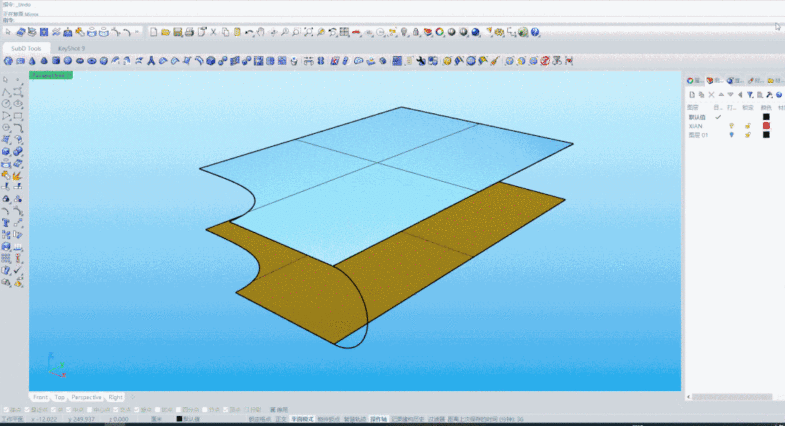Select the XIAN layer row name
This screenshot has height=426, width=785.
(695, 126)
